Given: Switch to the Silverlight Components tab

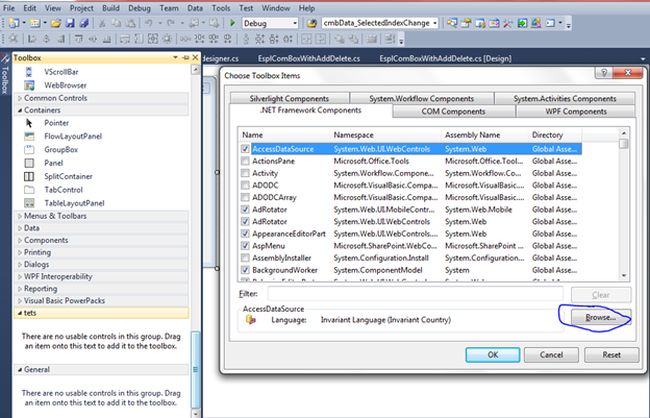Looking at the screenshot, I should pos(289,98).
